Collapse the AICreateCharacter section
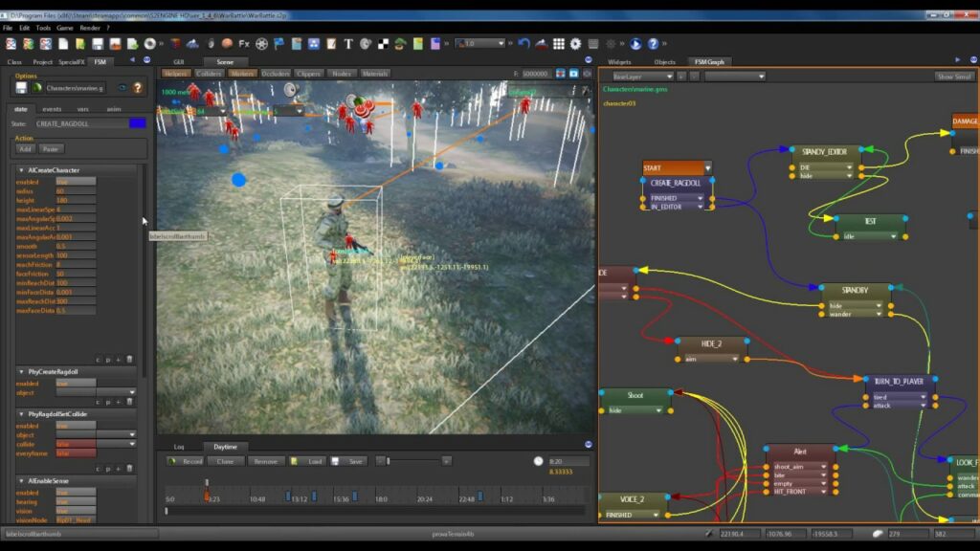Image resolution: width=980 pixels, height=551 pixels. pyautogui.click(x=21, y=169)
